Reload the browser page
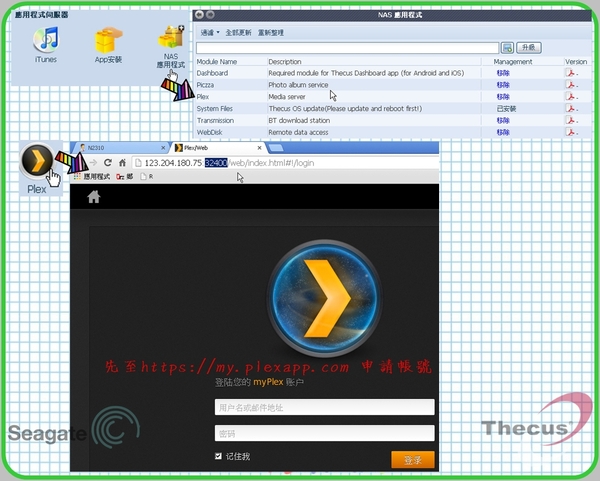Screen dimensions: 600x481 [108, 163]
